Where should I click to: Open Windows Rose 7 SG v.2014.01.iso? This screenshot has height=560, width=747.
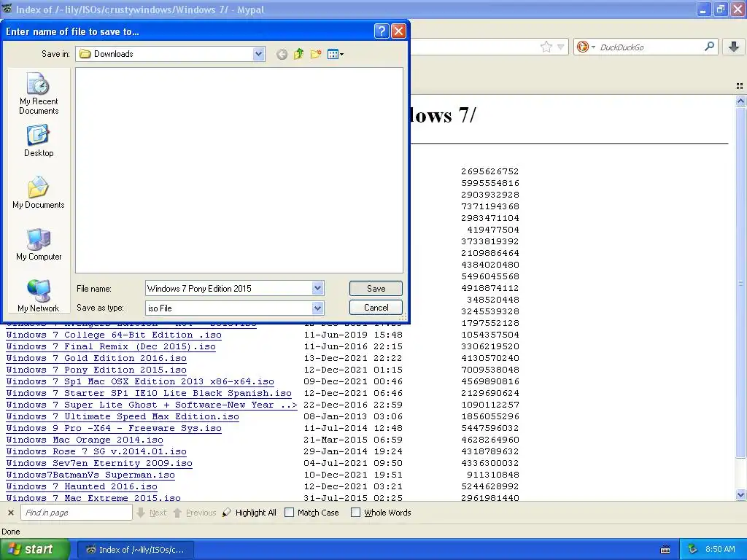(x=96, y=451)
